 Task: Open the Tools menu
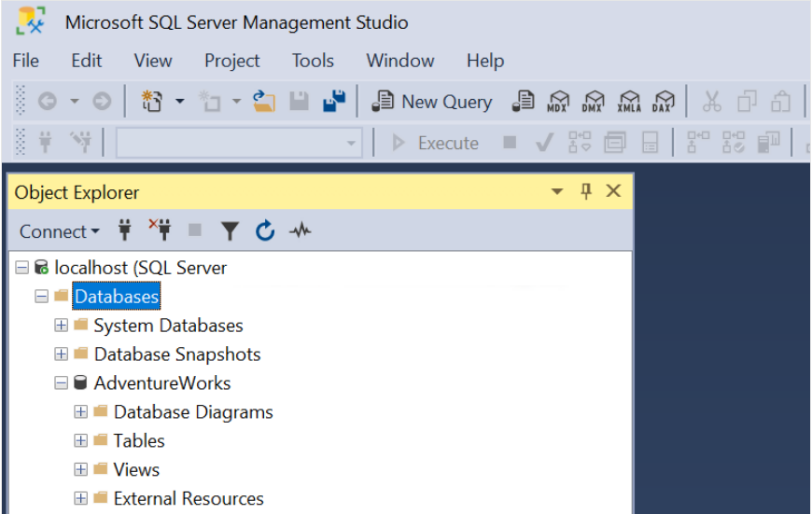click(x=313, y=61)
